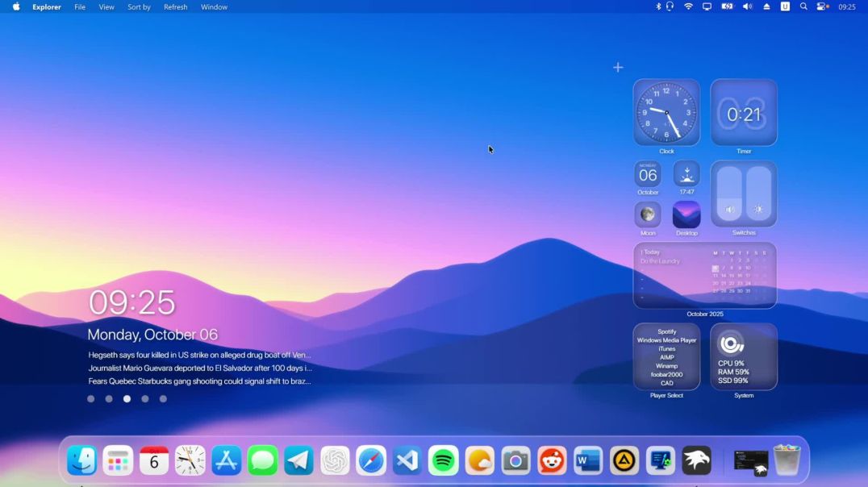Click the Timer widget showing 0:21

pos(743,113)
